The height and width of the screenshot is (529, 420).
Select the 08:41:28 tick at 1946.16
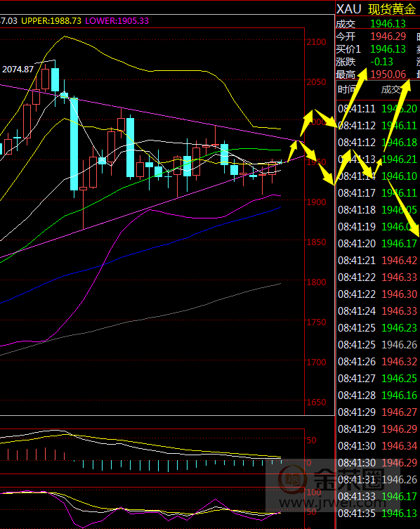pos(378,396)
